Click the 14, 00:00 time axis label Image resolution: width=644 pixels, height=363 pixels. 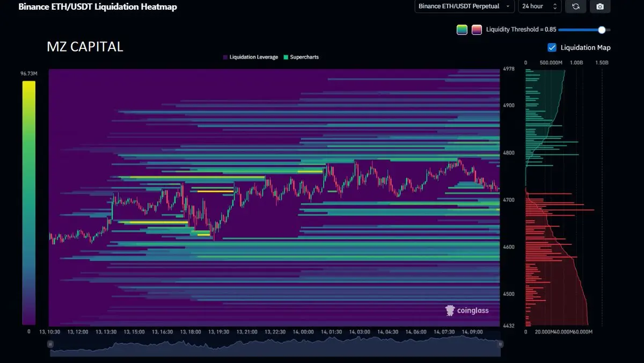[303, 332]
